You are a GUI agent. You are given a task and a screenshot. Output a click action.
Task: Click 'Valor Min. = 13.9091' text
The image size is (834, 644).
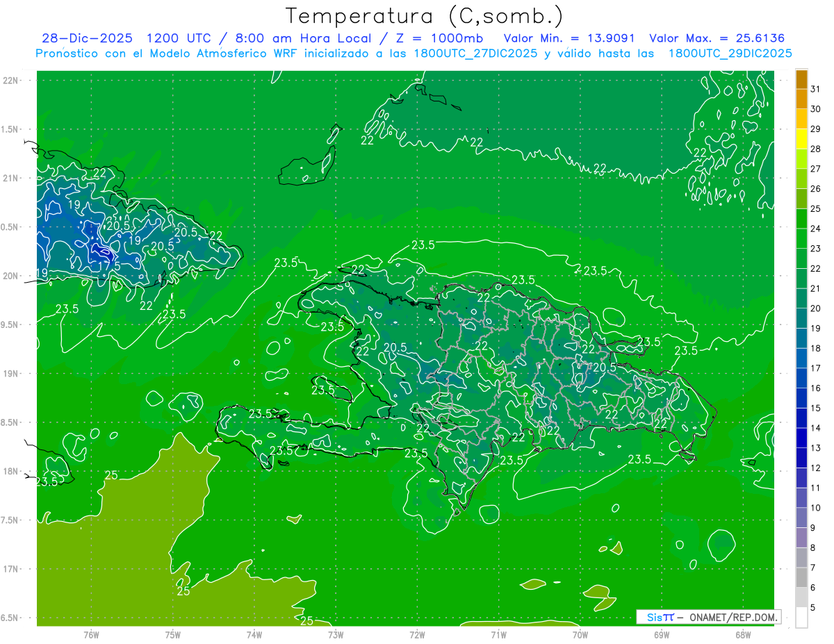click(x=569, y=38)
